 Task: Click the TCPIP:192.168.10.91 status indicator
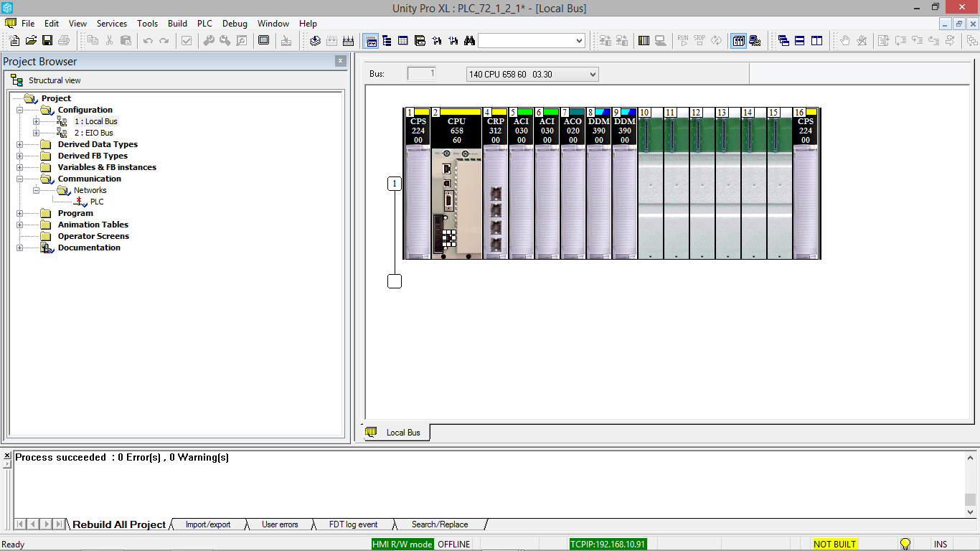(606, 544)
